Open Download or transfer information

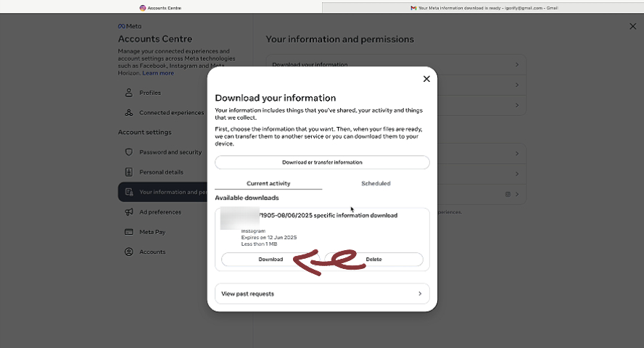322,162
